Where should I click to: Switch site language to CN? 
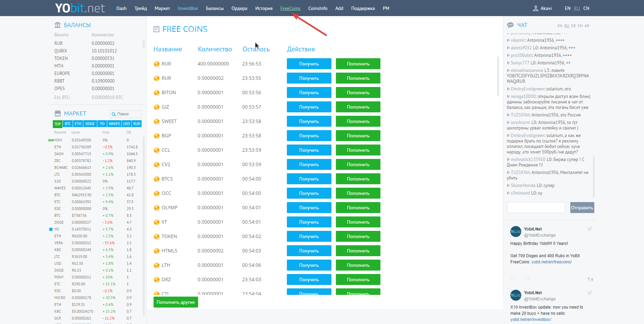pyautogui.click(x=586, y=8)
